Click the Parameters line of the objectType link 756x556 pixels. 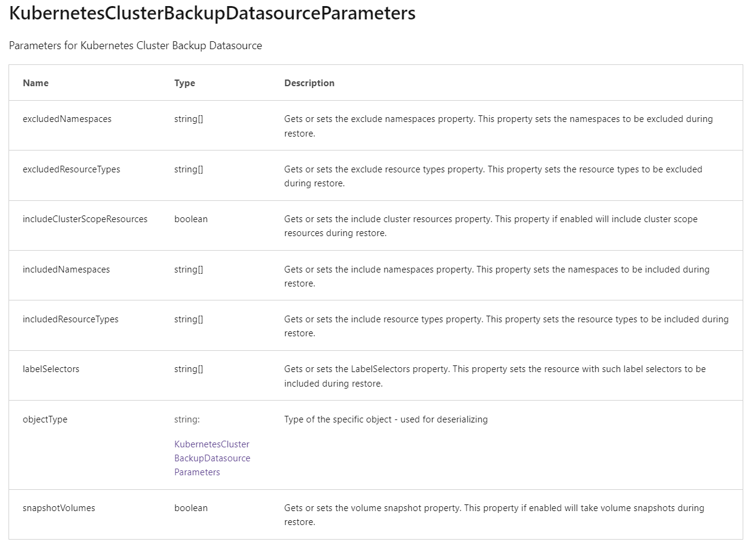[x=197, y=472]
